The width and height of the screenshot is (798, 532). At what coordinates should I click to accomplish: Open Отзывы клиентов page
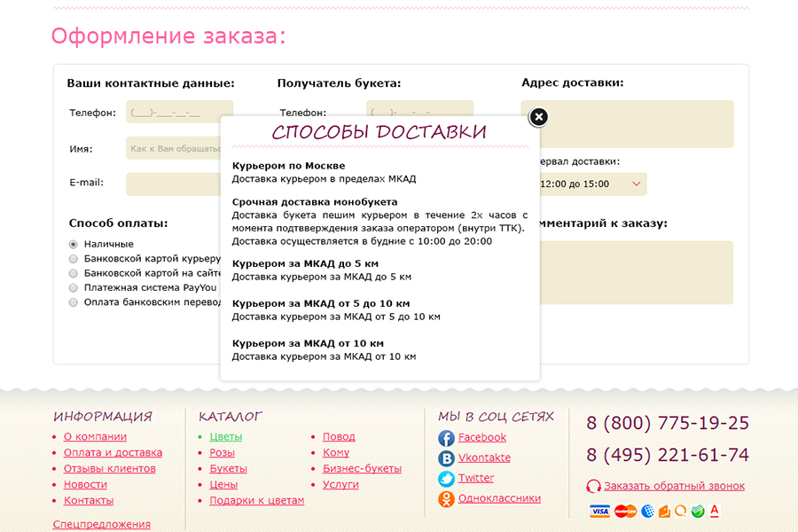point(109,468)
